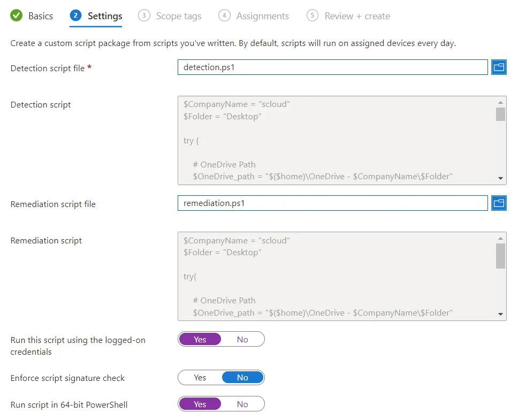Click the step 3 circle icon for Scope tags
This screenshot has width=518, height=420.
pos(144,16)
